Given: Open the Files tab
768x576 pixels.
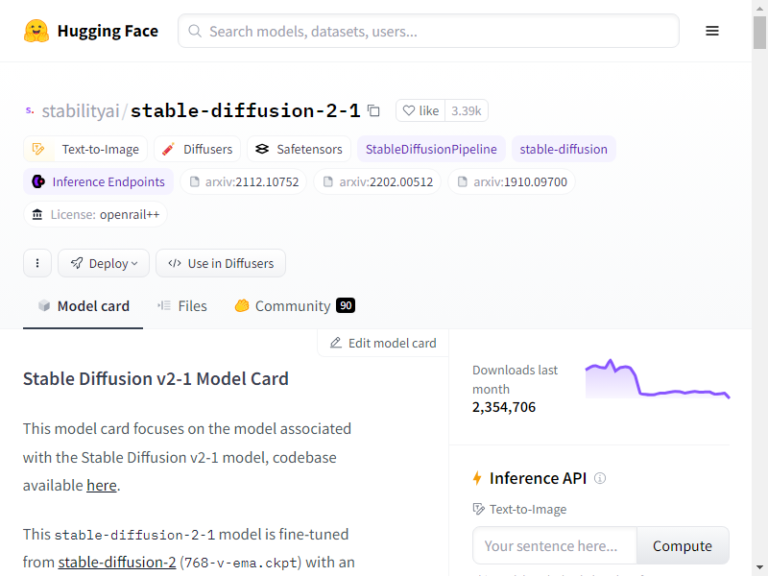Looking at the screenshot, I should tap(182, 306).
